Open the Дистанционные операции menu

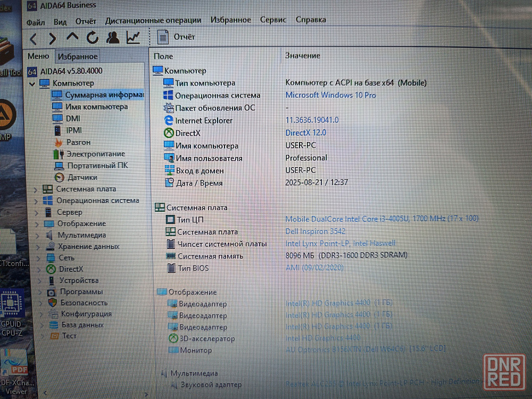pos(153,20)
